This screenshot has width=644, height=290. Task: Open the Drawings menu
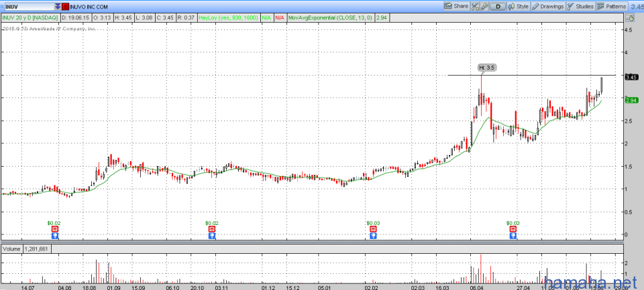point(548,6)
